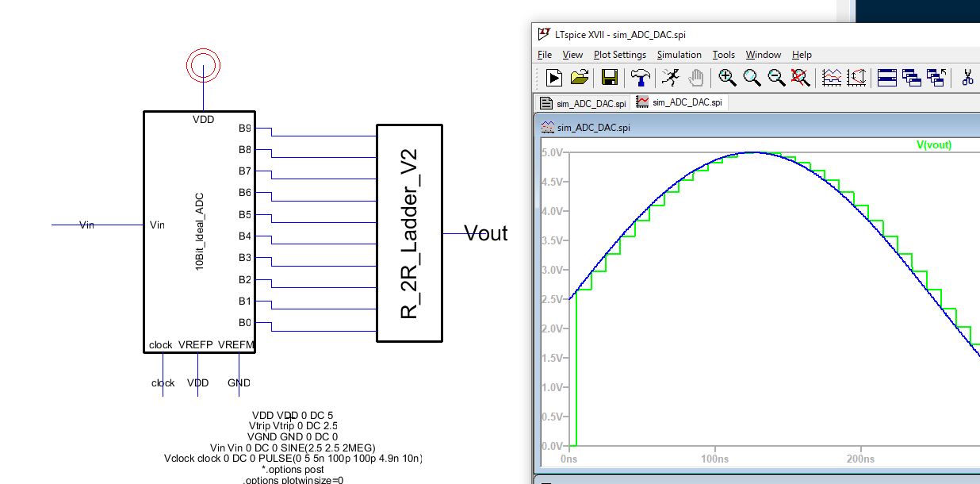This screenshot has height=484, width=980.
Task: Switch to the netlist sim_ADC_DAC.spi document tab
Action: [584, 102]
